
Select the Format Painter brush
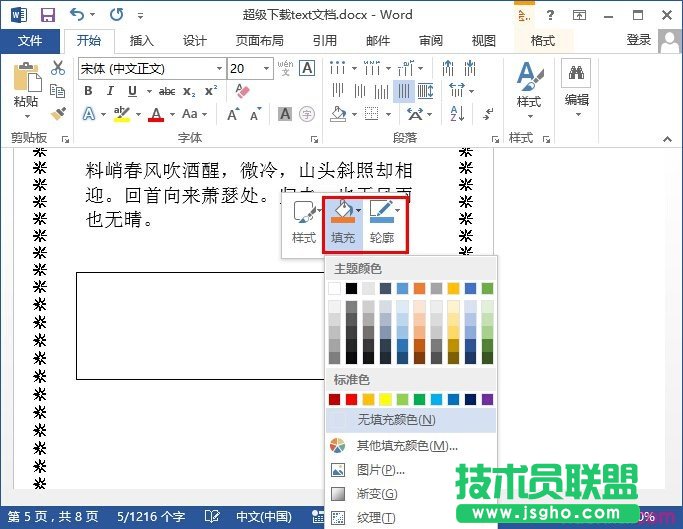point(58,113)
